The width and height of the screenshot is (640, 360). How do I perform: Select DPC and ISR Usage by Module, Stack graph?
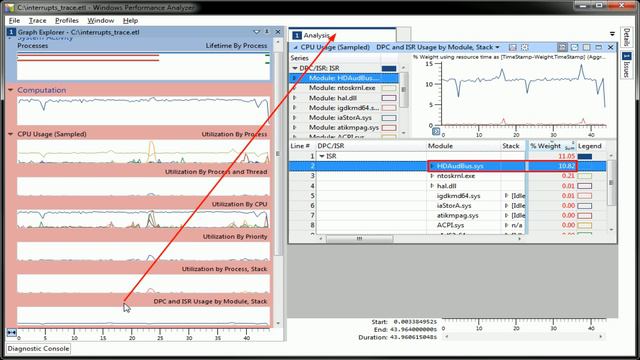pyautogui.click(x=143, y=316)
